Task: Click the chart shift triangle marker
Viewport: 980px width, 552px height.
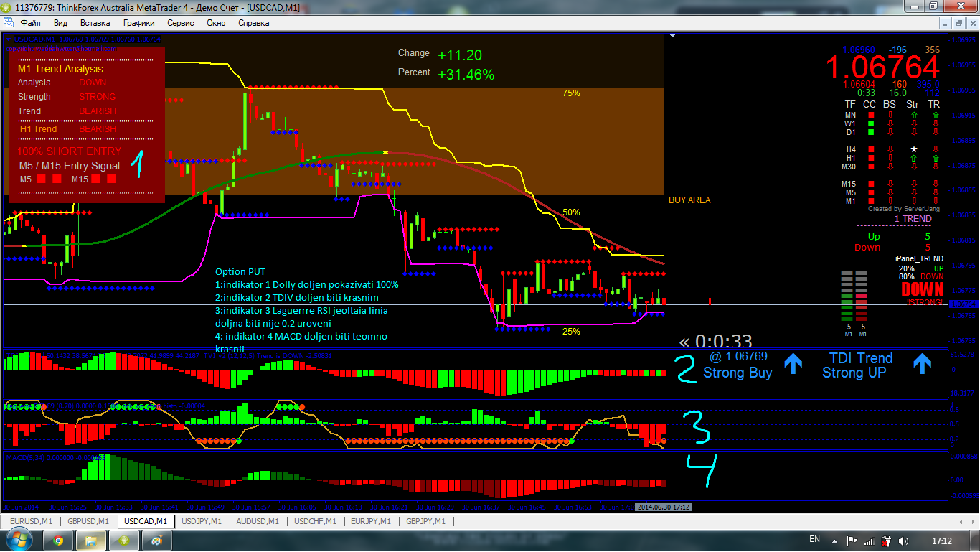Action: click(672, 35)
